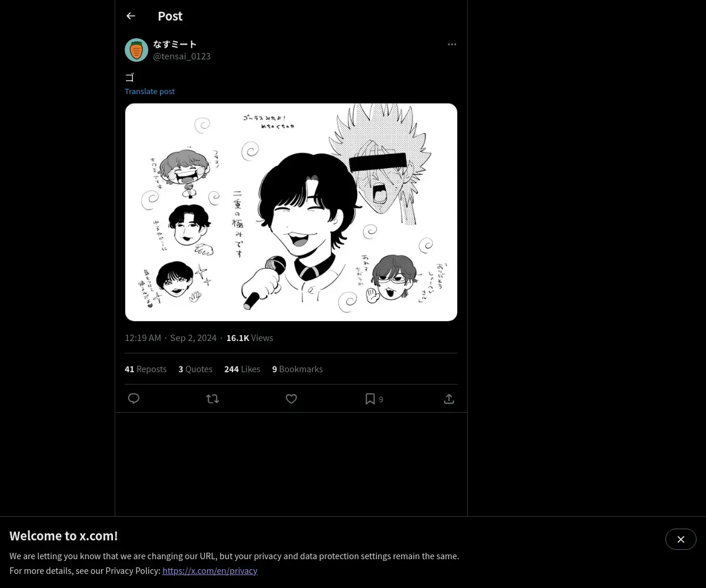Toggle the bookmark icon on post
The width and height of the screenshot is (706, 588).
click(x=370, y=399)
